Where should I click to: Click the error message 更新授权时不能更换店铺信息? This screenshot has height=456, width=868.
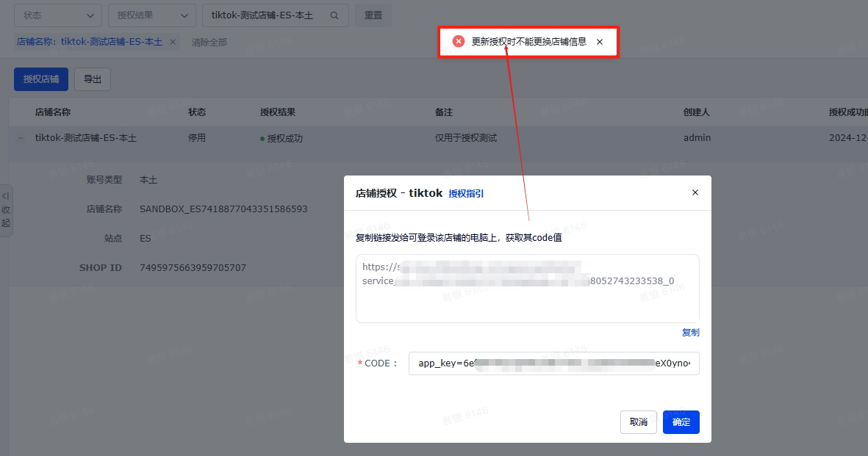tap(528, 42)
